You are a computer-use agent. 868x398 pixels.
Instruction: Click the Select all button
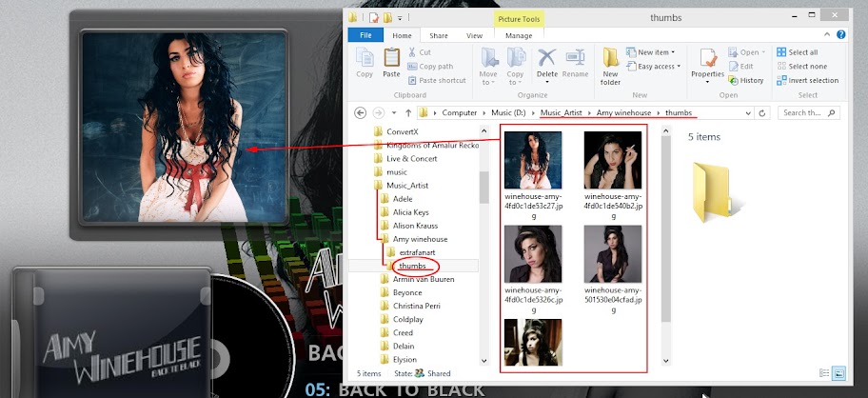click(x=798, y=52)
